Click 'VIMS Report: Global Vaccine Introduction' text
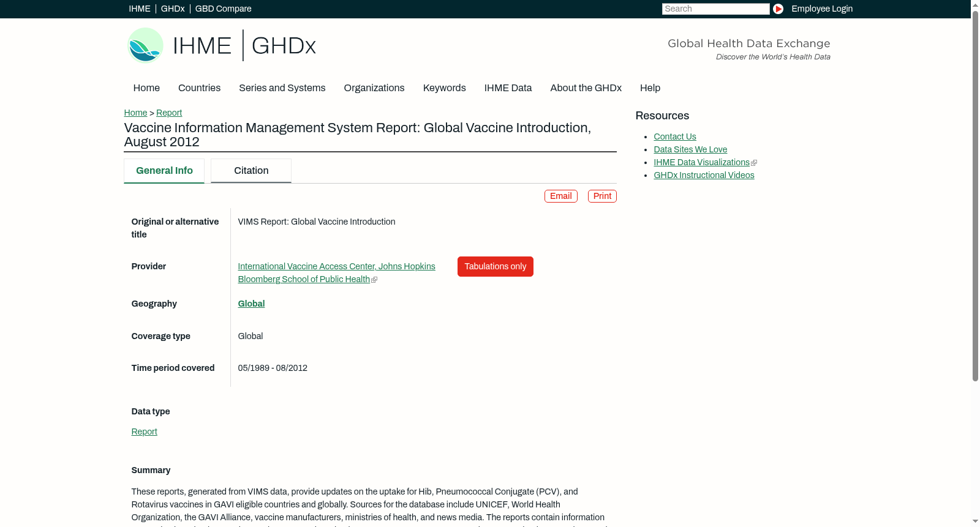 click(x=317, y=222)
